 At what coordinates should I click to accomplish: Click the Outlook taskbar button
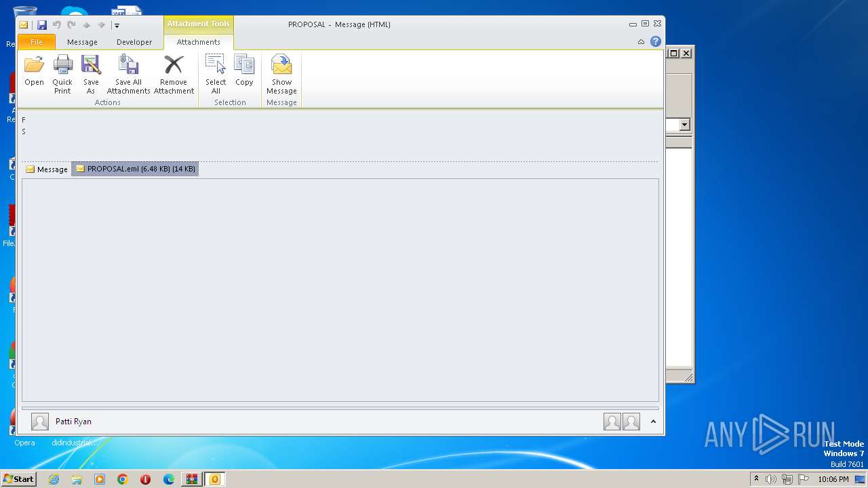click(x=215, y=479)
